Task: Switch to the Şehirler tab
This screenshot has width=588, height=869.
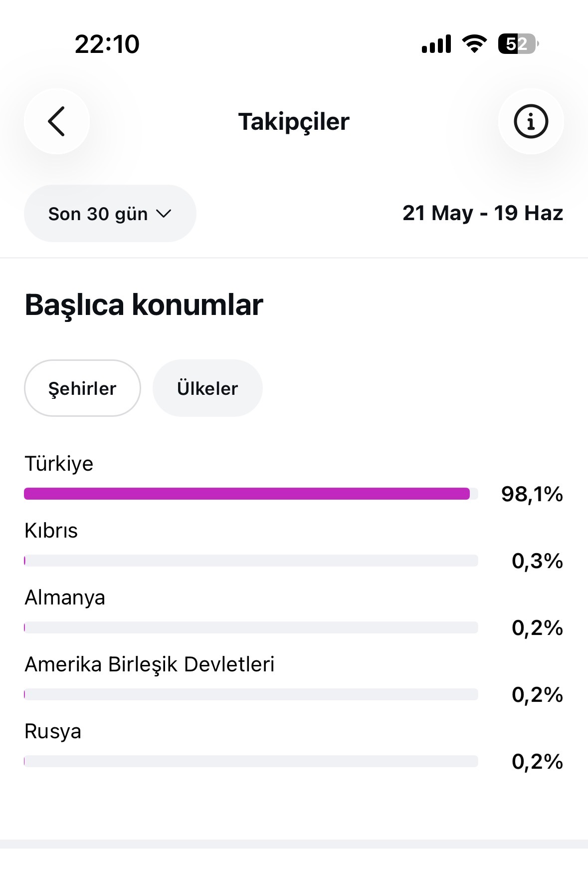Action: 82,388
